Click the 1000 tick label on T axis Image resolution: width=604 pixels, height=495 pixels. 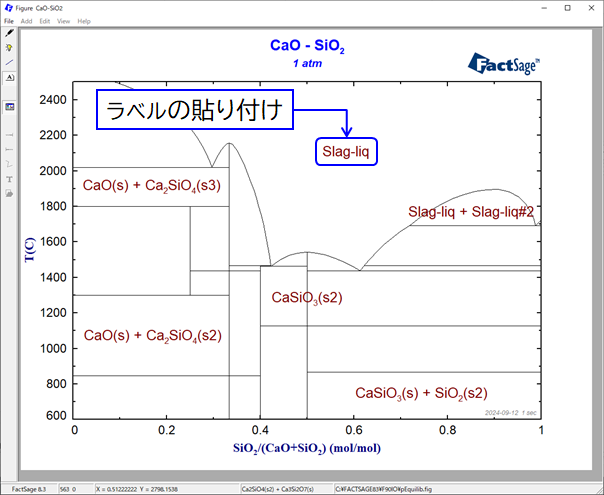point(53,348)
